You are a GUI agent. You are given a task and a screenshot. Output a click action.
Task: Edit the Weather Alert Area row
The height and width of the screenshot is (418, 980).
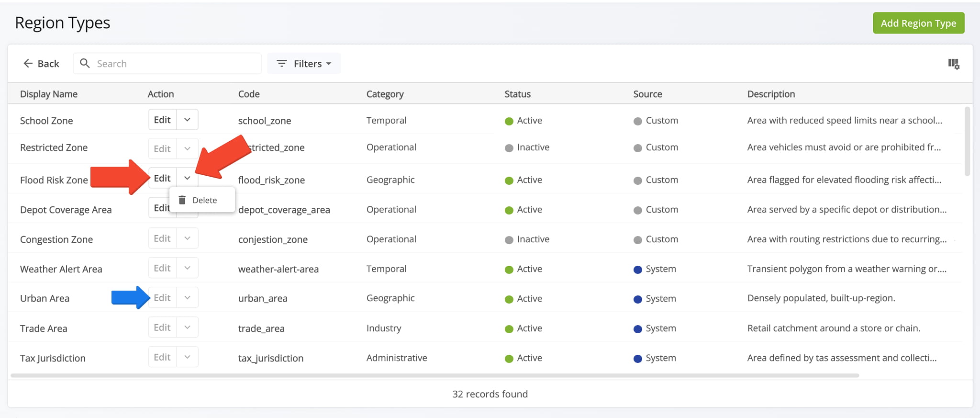(162, 268)
